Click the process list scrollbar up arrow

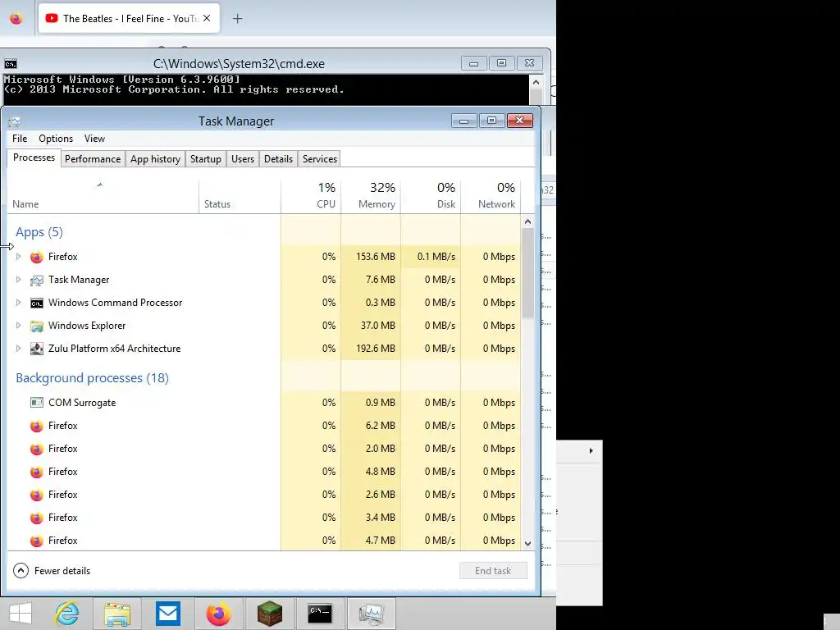tap(527, 221)
